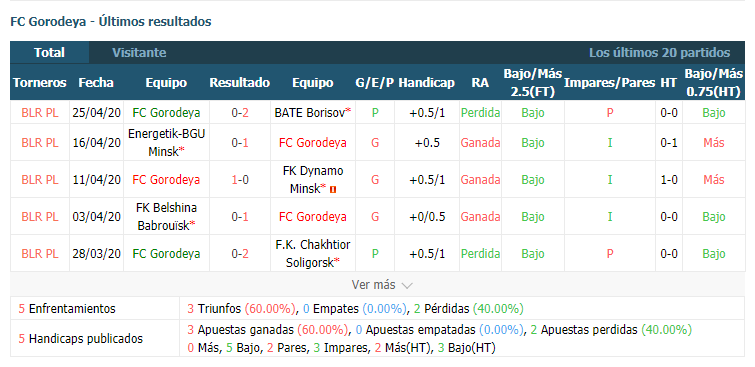The height and width of the screenshot is (367, 755).
Task: Click the Ver más chevron arrow
Action: click(407, 286)
